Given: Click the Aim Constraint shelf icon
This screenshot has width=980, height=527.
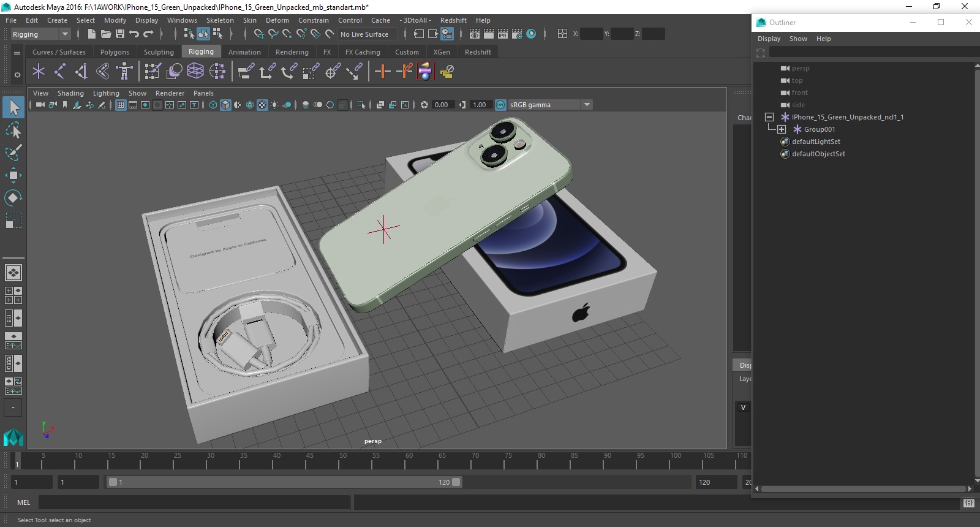Looking at the screenshot, I should click(333, 72).
